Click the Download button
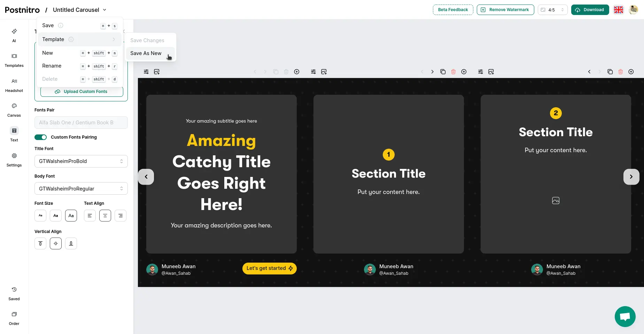The image size is (644, 334). (590, 9)
